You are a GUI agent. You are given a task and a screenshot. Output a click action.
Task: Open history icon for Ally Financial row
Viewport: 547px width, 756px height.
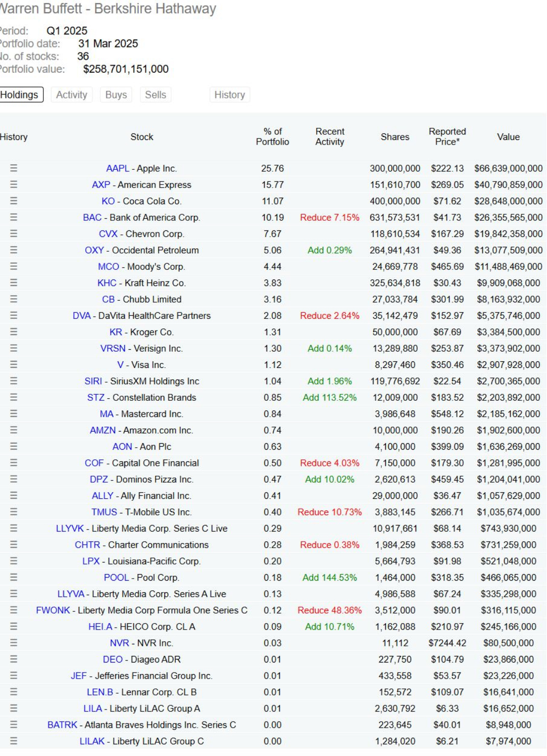tap(14, 496)
